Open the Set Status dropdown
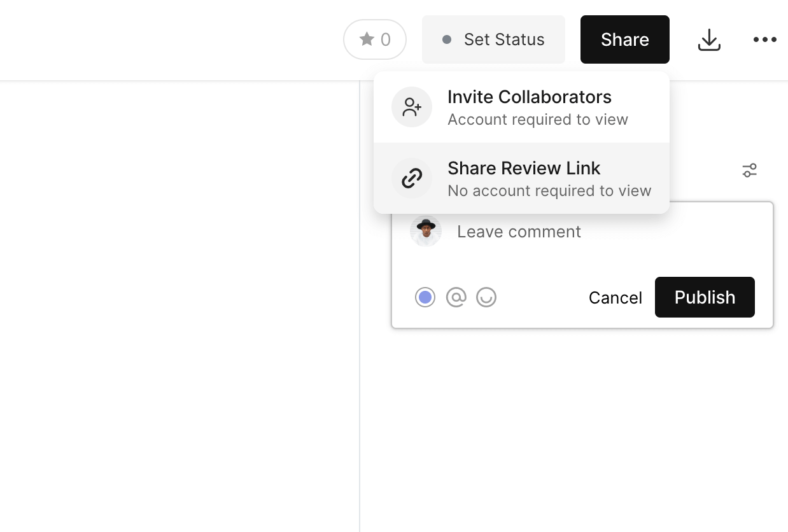 [493, 39]
